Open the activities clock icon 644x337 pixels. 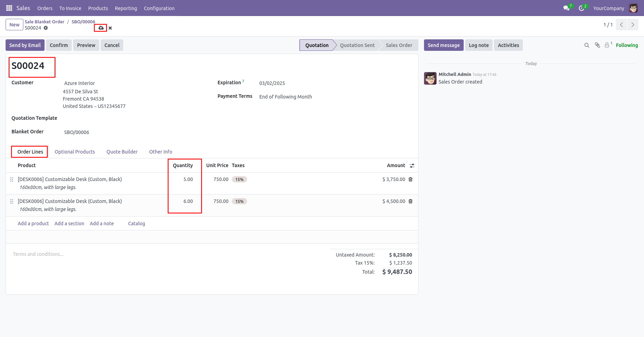click(x=581, y=8)
